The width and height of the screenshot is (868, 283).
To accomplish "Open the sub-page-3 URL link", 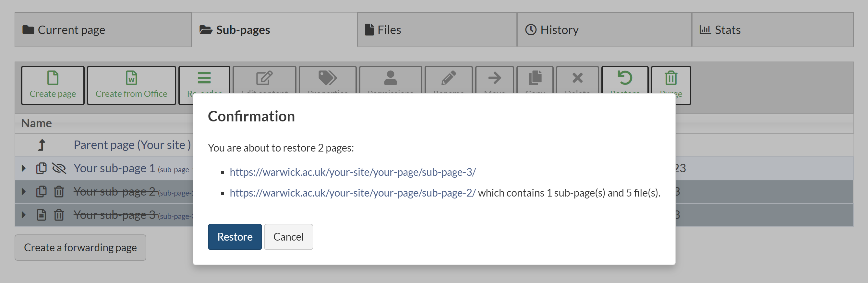I will click(353, 172).
